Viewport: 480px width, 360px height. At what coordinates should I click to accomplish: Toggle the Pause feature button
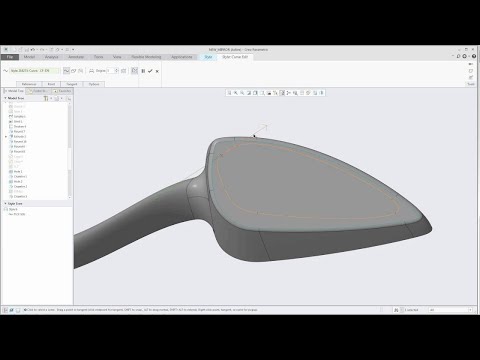pyautogui.click(x=143, y=71)
